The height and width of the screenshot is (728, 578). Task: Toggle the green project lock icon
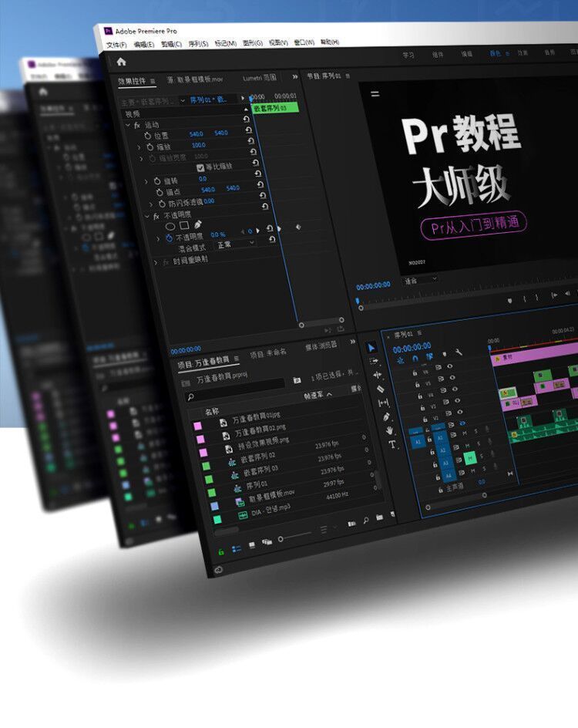click(x=221, y=552)
